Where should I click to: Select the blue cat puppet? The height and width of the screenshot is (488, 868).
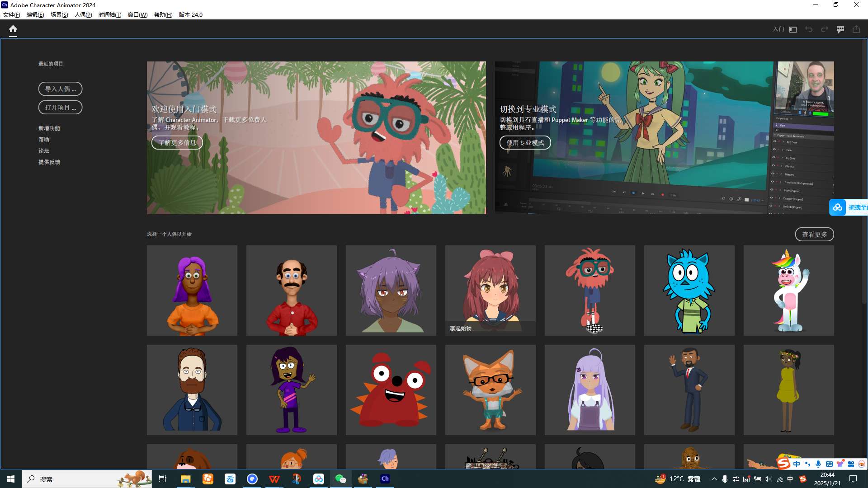(689, 291)
